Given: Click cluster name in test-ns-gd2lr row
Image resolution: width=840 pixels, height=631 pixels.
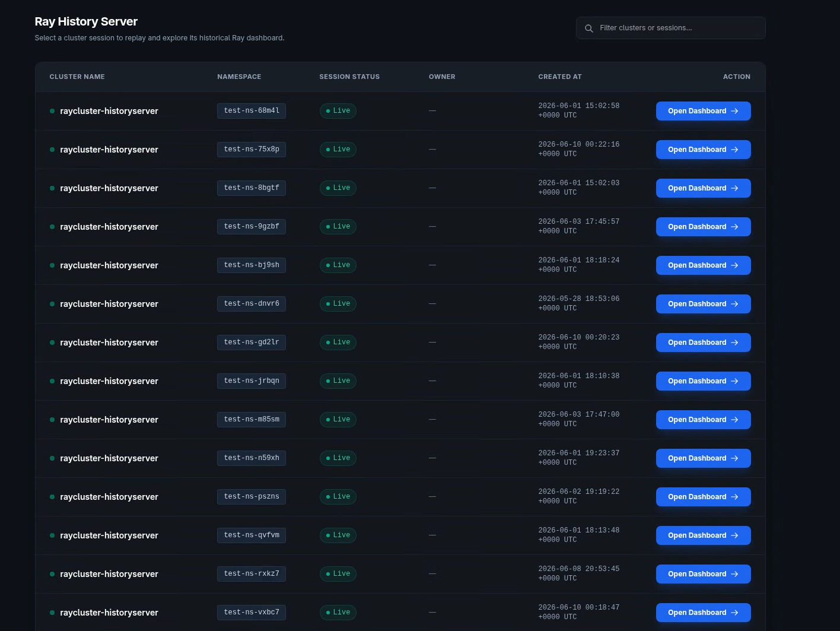Looking at the screenshot, I should pyautogui.click(x=109, y=343).
